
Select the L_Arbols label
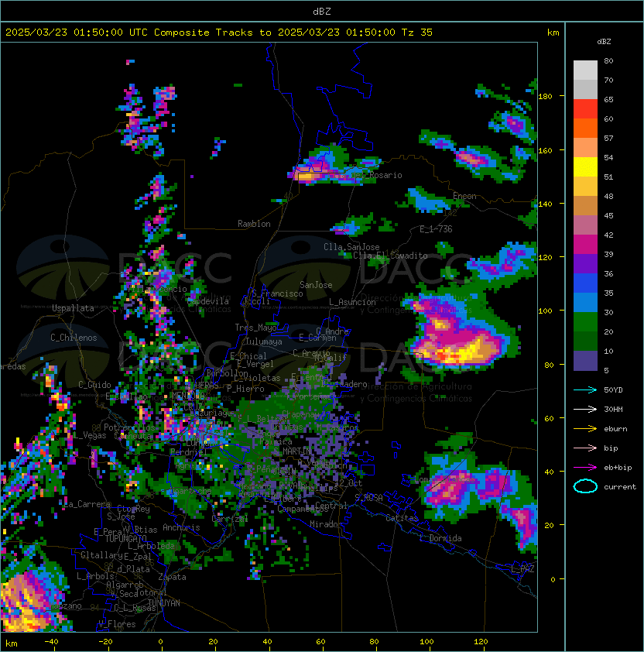(x=95, y=576)
